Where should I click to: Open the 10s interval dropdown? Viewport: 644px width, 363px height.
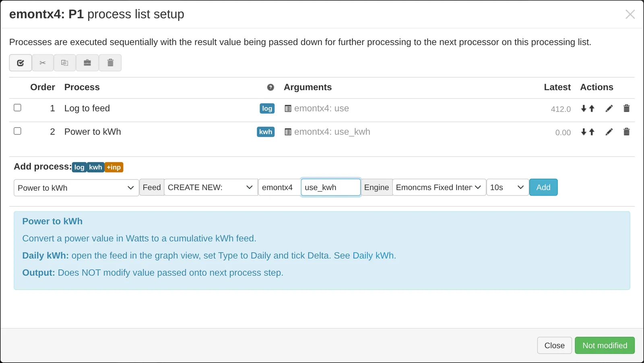(508, 188)
